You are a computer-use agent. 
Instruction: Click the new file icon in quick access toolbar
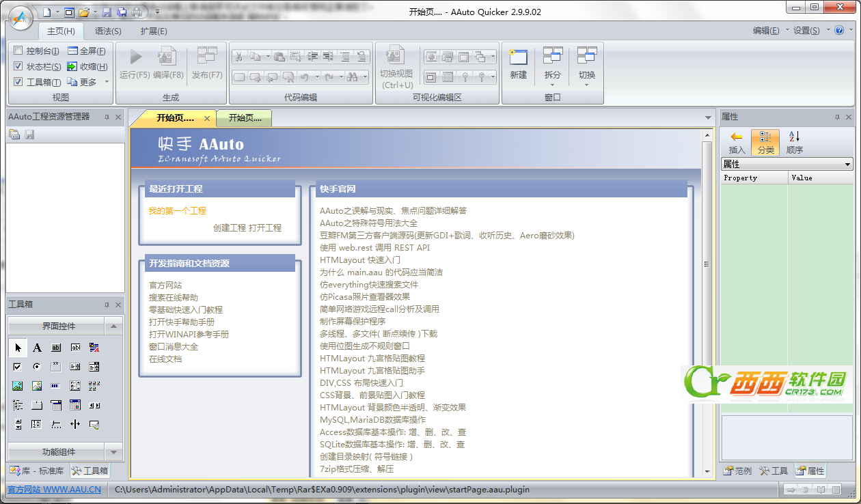click(46, 12)
